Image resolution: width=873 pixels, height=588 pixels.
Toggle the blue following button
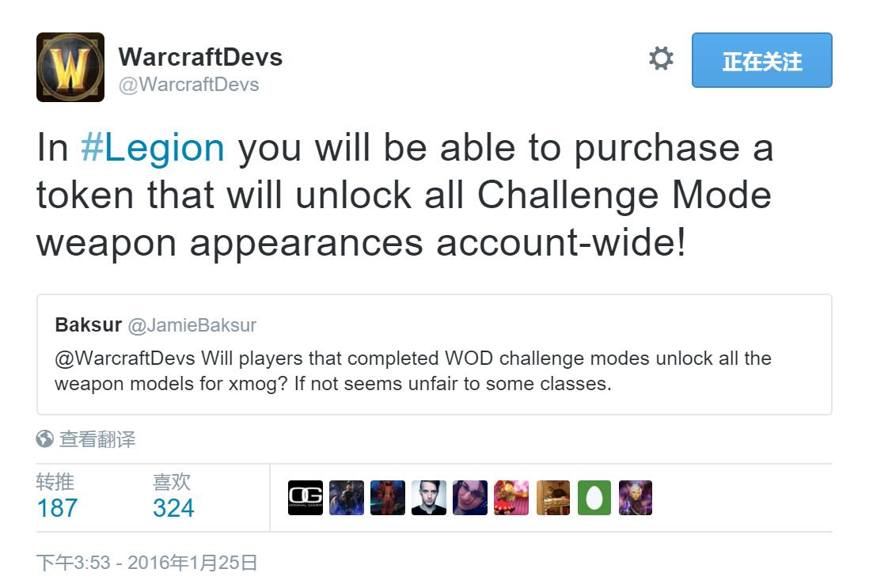coord(761,60)
